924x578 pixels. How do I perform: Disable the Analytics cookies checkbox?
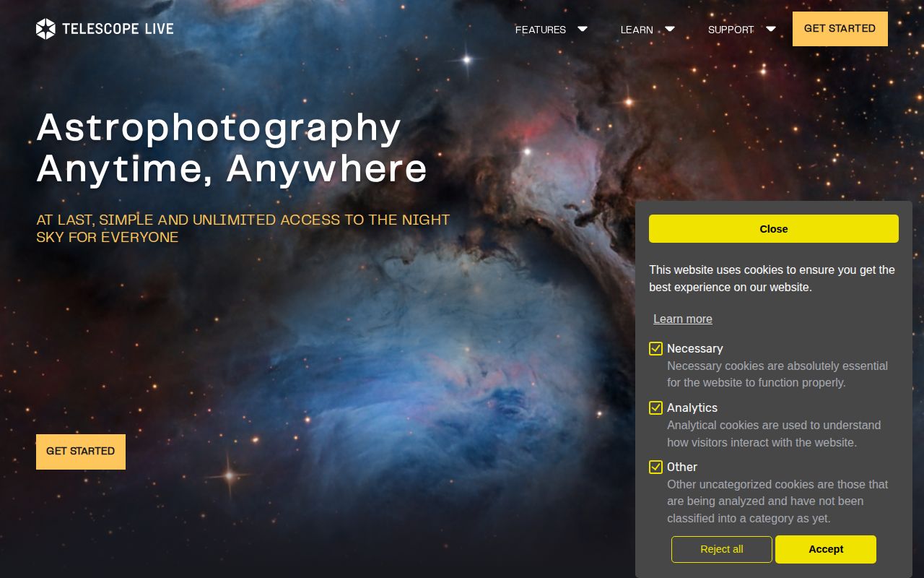pos(655,407)
